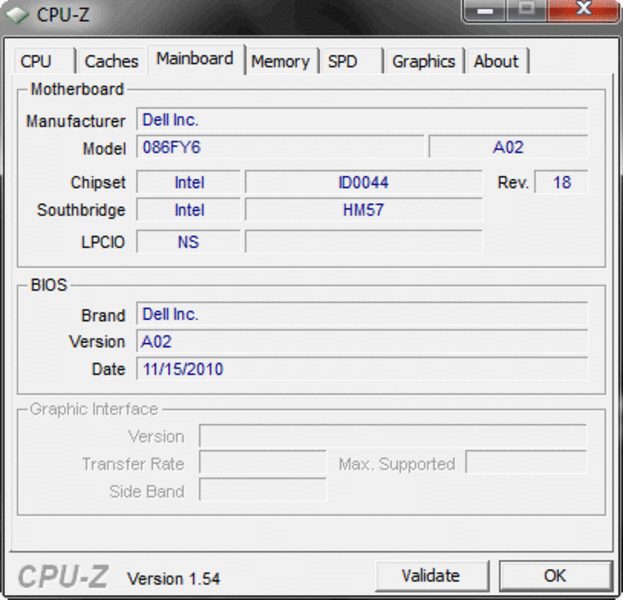Switch to the CPU tab
623x600 pixels.
44,61
